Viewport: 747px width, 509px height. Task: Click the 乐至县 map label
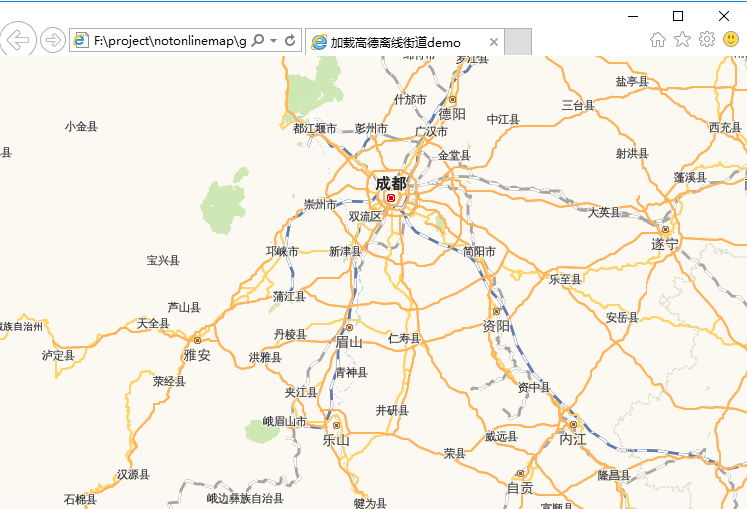coord(565,279)
